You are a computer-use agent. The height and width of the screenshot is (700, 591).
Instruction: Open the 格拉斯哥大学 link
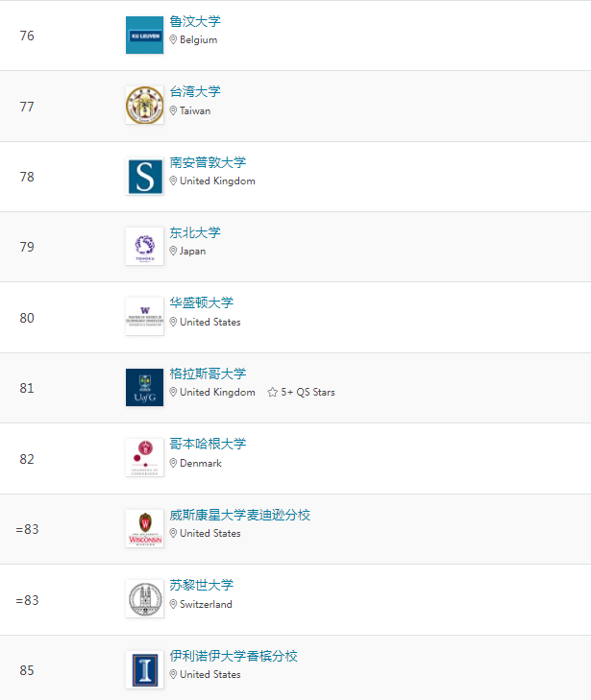(208, 374)
